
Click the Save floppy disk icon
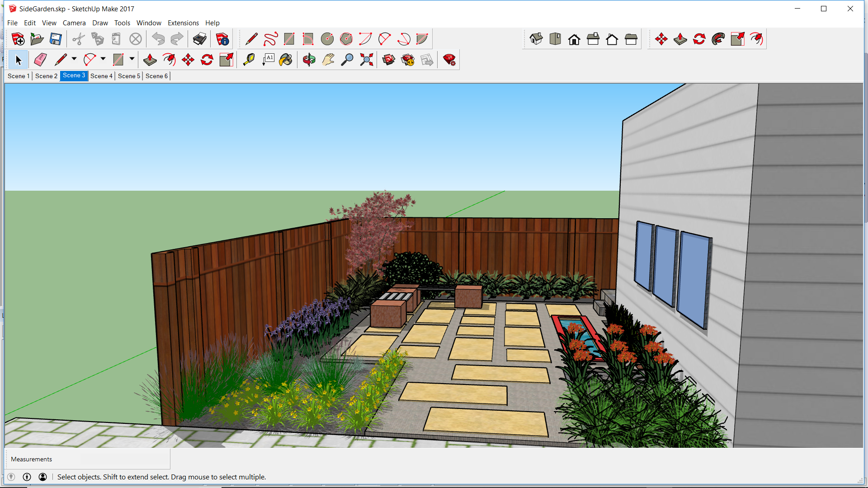(56, 39)
